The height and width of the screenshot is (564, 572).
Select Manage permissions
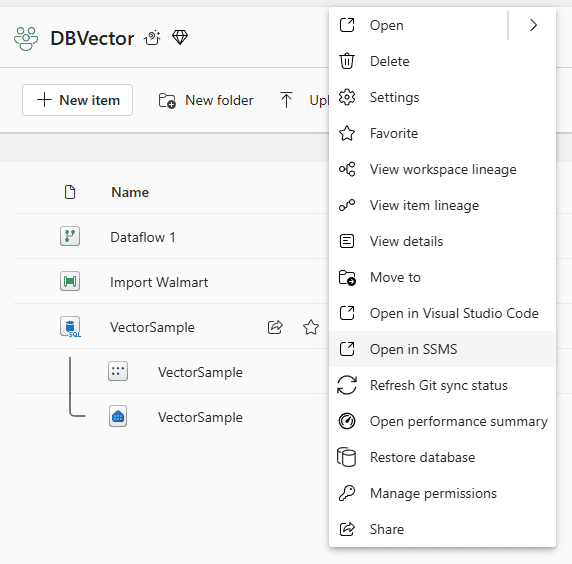point(442,493)
